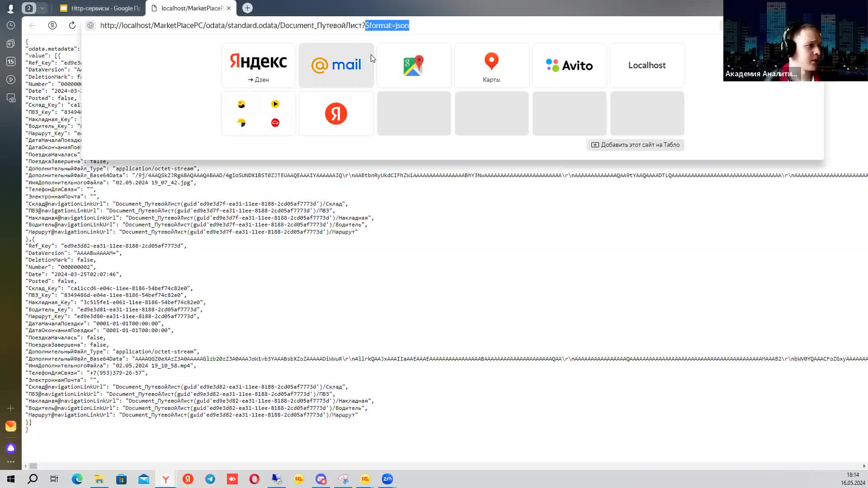Open a new tab with plus button
868x488 pixels.
click(247, 8)
